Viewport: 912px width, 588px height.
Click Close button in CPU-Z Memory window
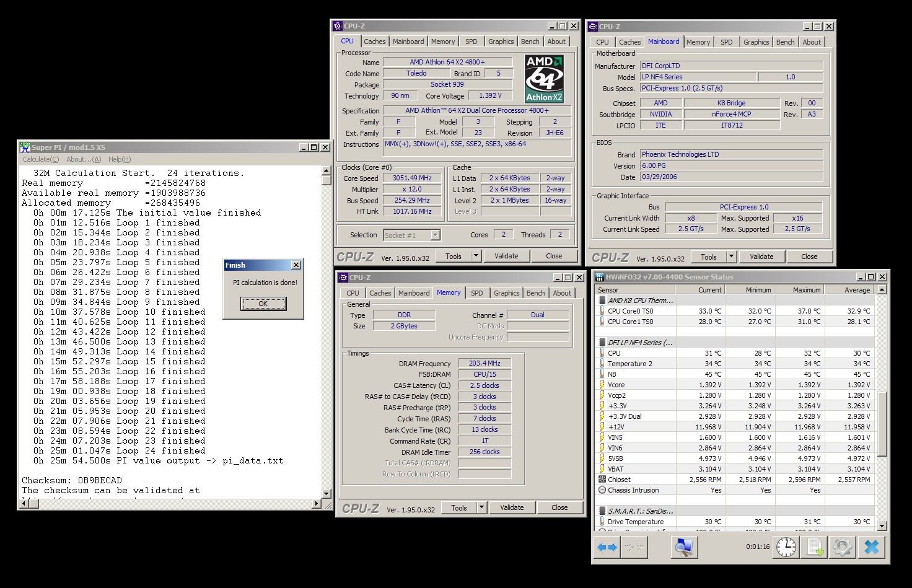559,507
